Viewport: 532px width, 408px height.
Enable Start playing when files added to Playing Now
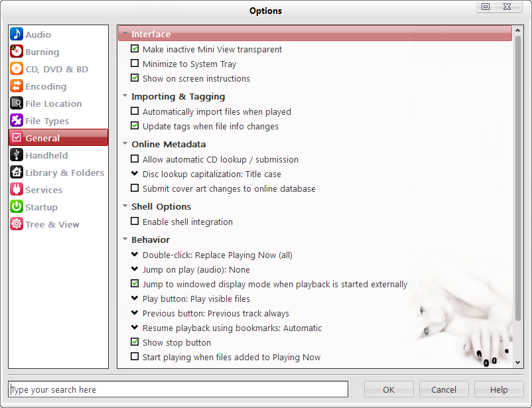pos(135,357)
